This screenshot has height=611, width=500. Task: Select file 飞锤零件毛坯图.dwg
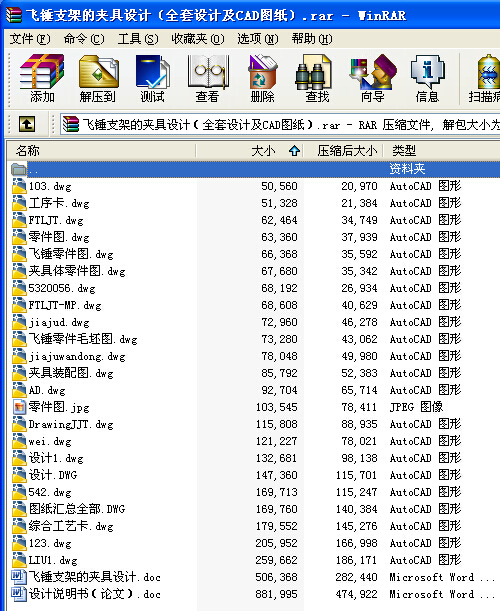(x=83, y=339)
